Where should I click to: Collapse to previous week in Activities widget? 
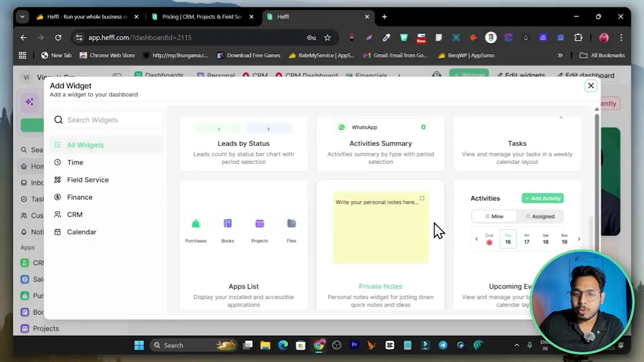pyautogui.click(x=476, y=239)
